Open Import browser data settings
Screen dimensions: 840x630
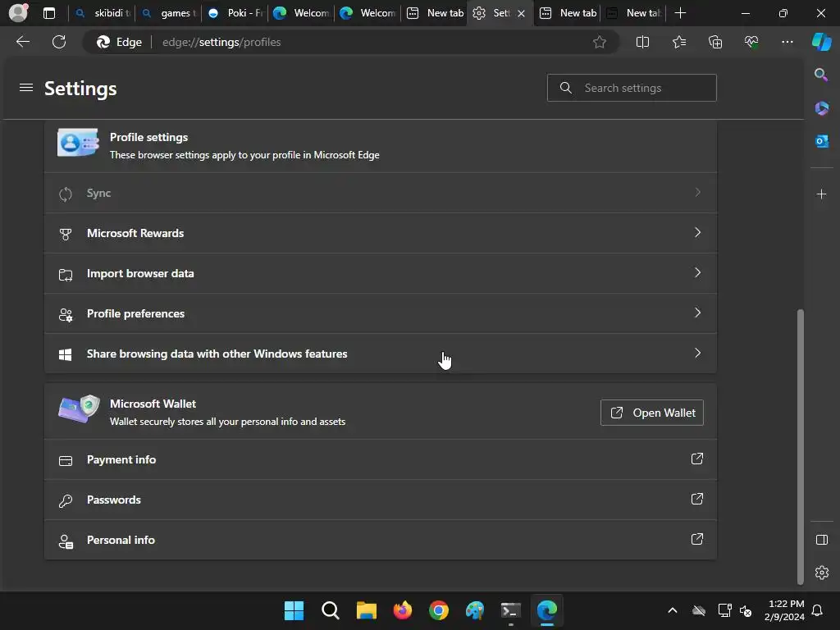(381, 273)
